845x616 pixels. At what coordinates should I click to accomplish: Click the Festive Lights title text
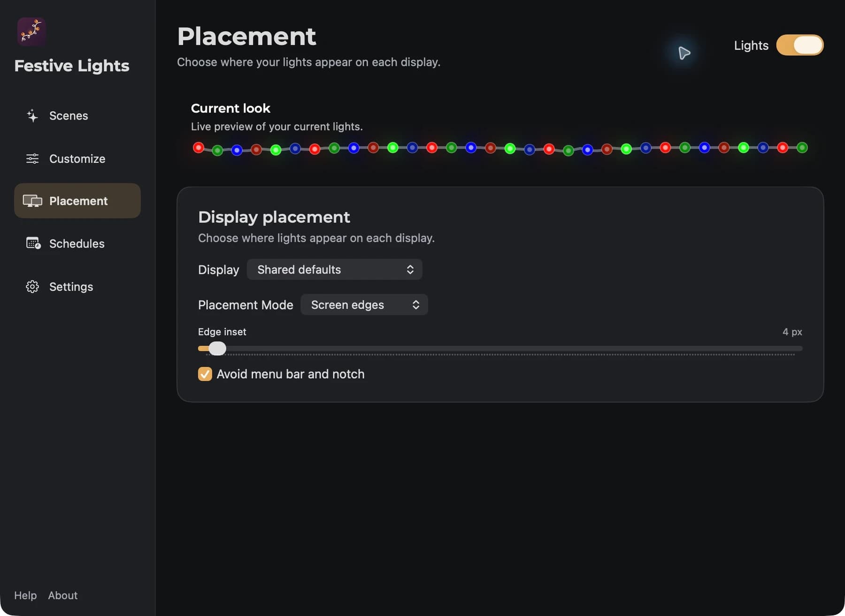click(72, 66)
